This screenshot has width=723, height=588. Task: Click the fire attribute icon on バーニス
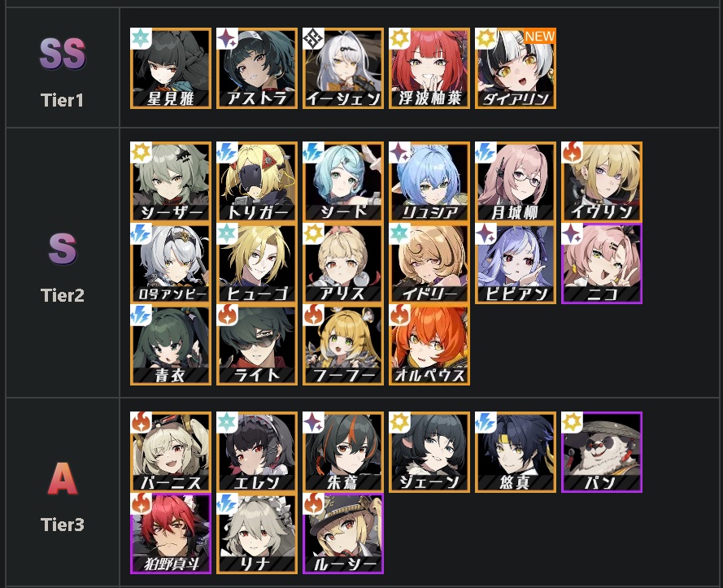pyautogui.click(x=141, y=422)
